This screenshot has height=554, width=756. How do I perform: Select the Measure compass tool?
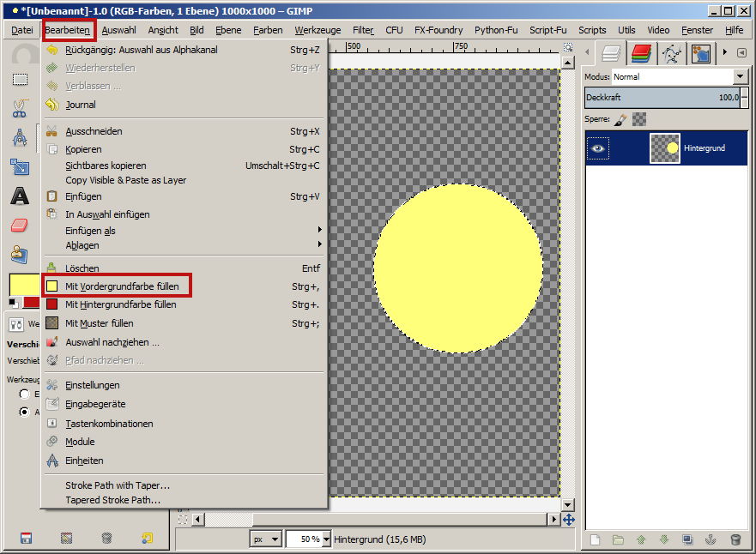pos(20,138)
